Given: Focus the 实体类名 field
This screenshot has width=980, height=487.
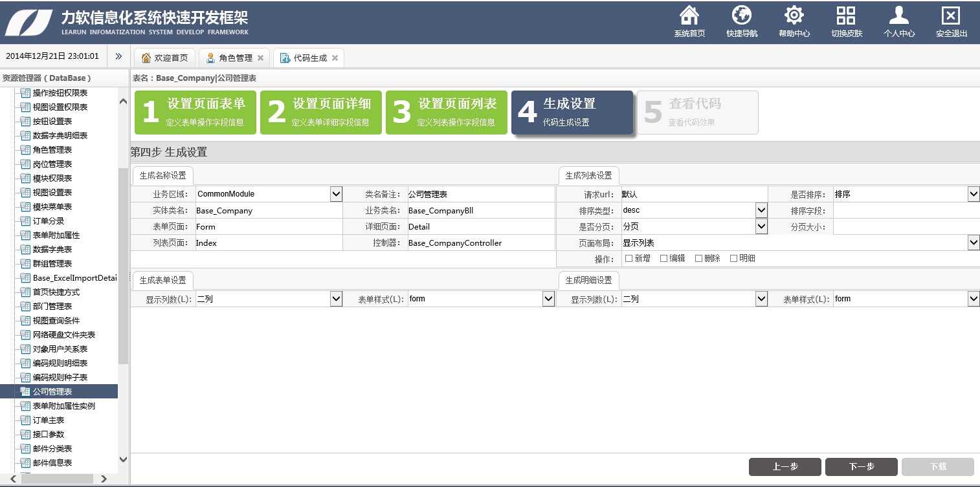Looking at the screenshot, I should click(x=269, y=210).
